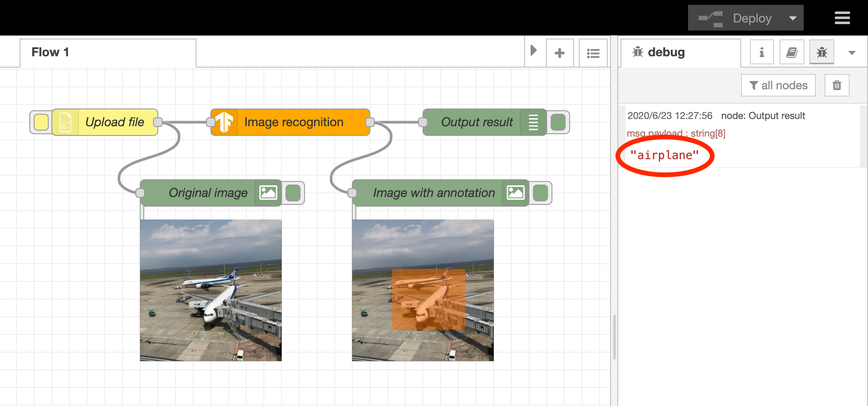Clear debug messages with trash icon
The width and height of the screenshot is (868, 406).
pyautogui.click(x=837, y=85)
